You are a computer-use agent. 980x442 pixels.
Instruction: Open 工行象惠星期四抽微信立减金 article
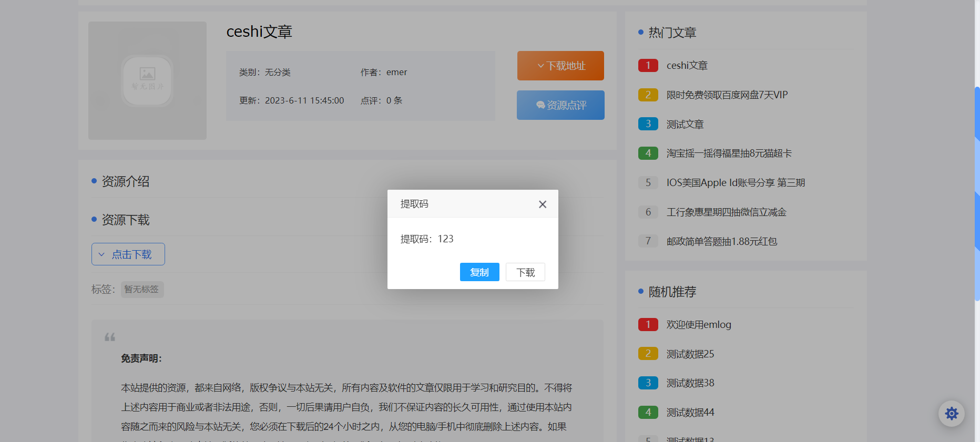[x=726, y=212]
